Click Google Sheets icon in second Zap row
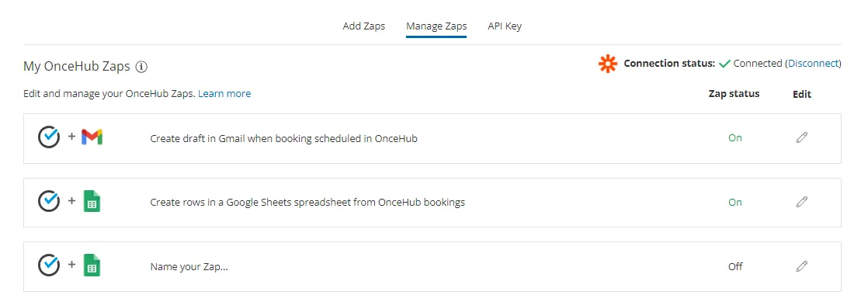 [x=92, y=201]
